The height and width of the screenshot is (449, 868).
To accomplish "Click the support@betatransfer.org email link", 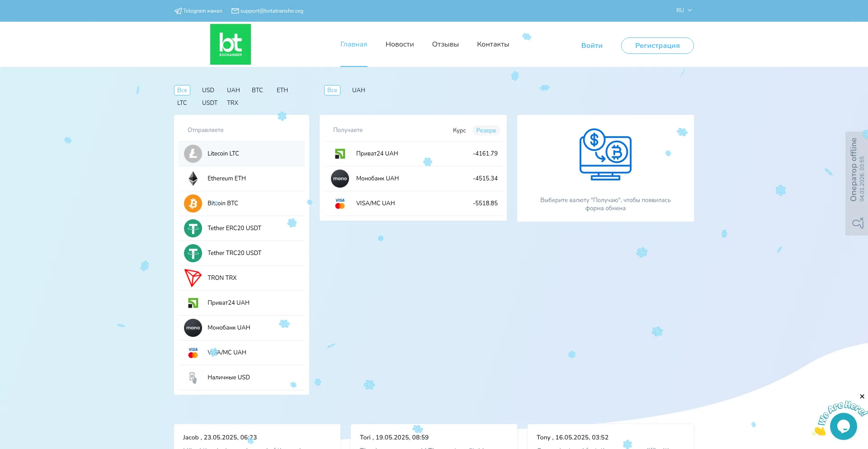I will point(271,10).
